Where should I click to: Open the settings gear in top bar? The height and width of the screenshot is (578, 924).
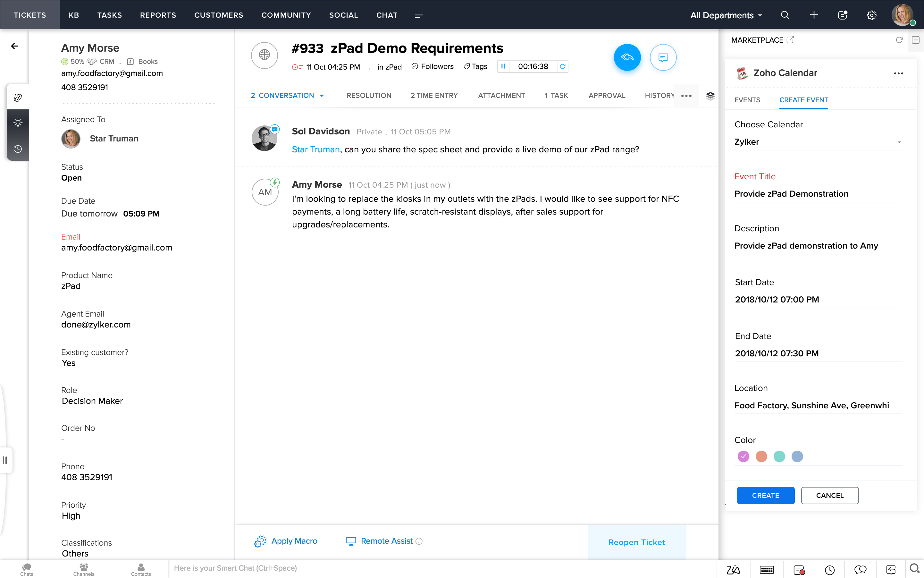coord(871,15)
